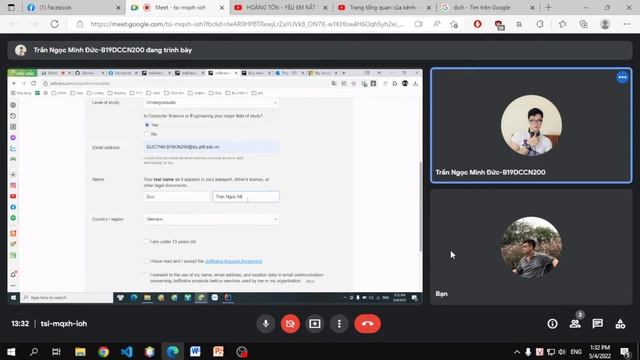Open Windows search from the taskbar
The width and height of the screenshot is (640, 360).
[x=34, y=351]
